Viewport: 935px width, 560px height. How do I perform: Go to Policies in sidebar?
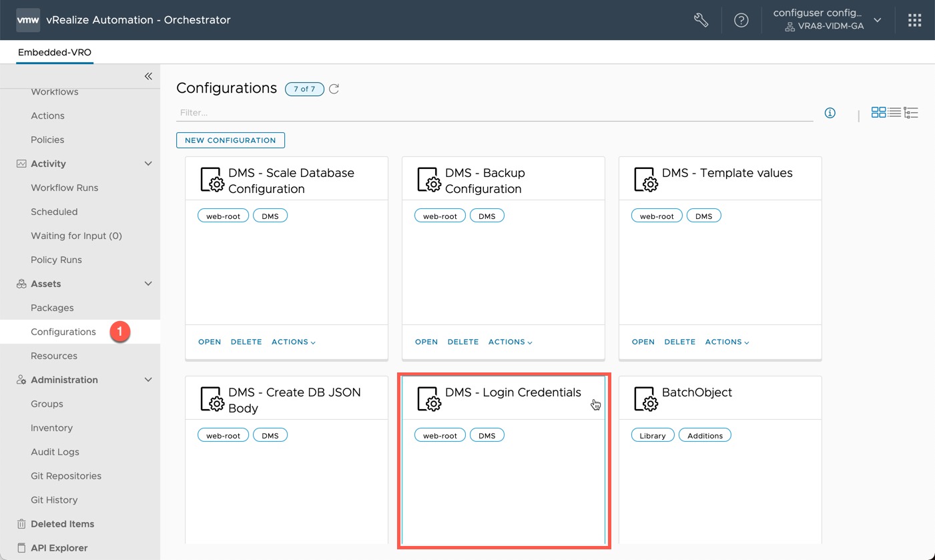[47, 139]
